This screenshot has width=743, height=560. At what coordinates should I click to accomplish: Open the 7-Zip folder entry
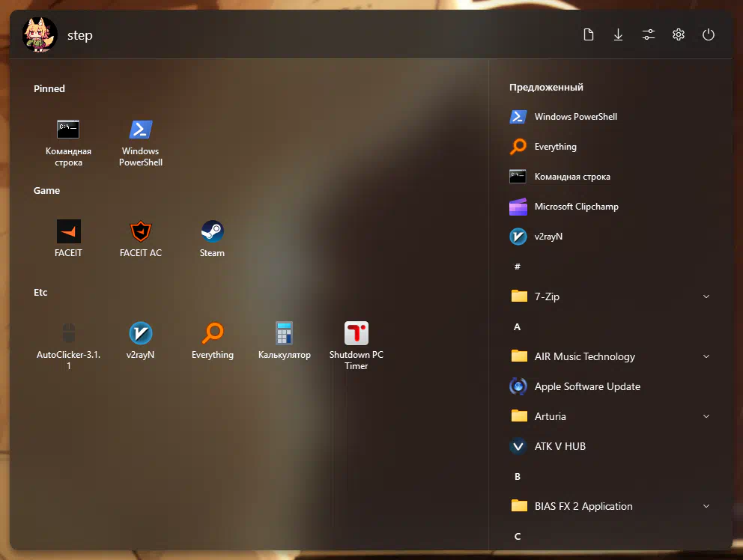610,296
